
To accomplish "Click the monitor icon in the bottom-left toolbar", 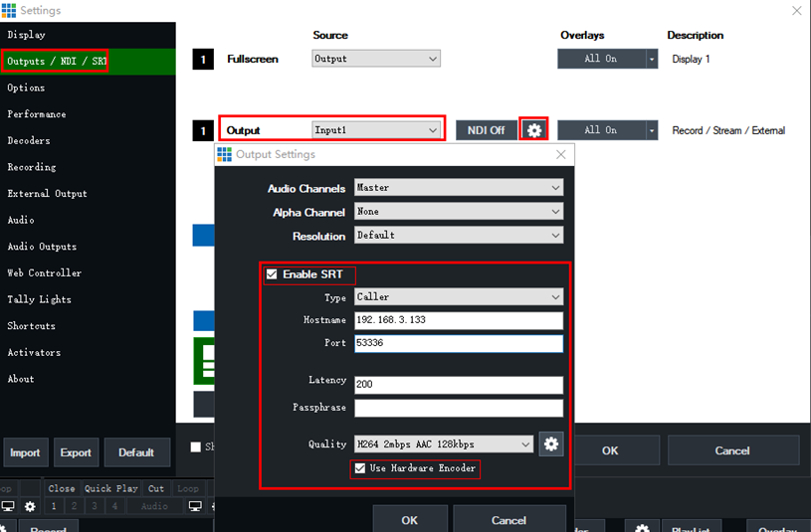I will [9, 506].
